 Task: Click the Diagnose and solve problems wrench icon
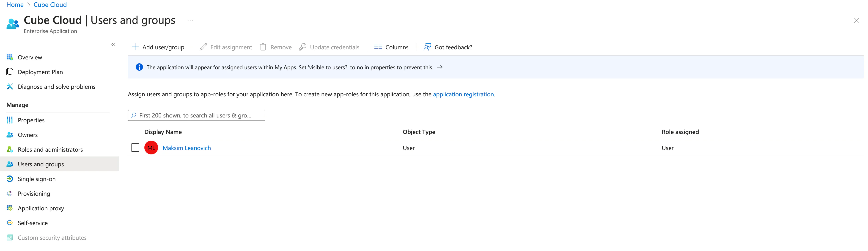10,87
